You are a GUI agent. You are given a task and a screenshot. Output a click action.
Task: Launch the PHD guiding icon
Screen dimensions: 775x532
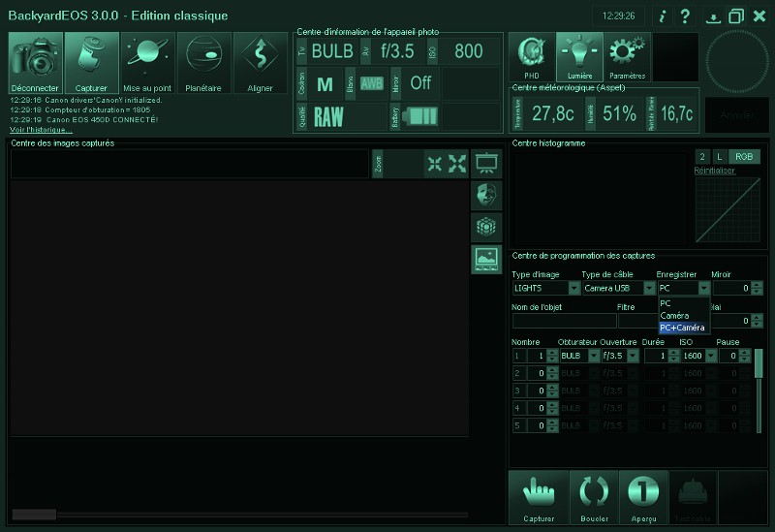pyautogui.click(x=531, y=57)
